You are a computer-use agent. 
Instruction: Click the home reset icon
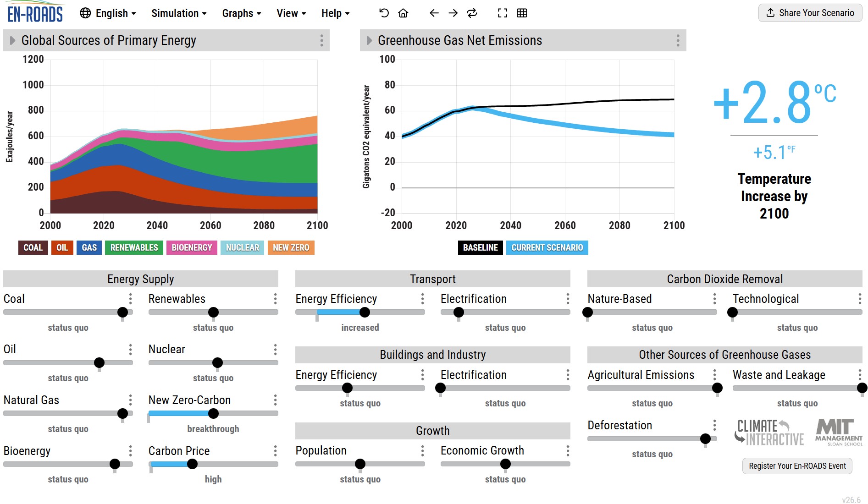point(403,13)
